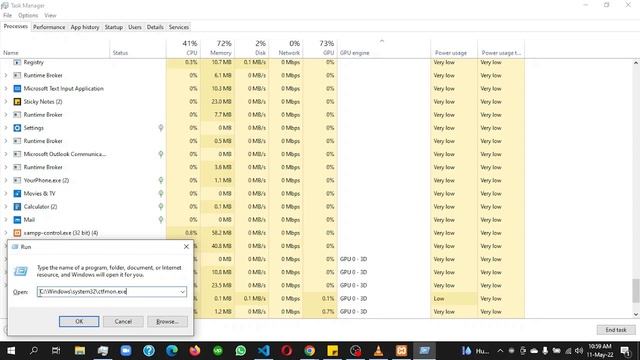Screen dimensions: 640x360
Task: Click the suspended leaf icon on Movies & TV row
Action: coord(161,193)
